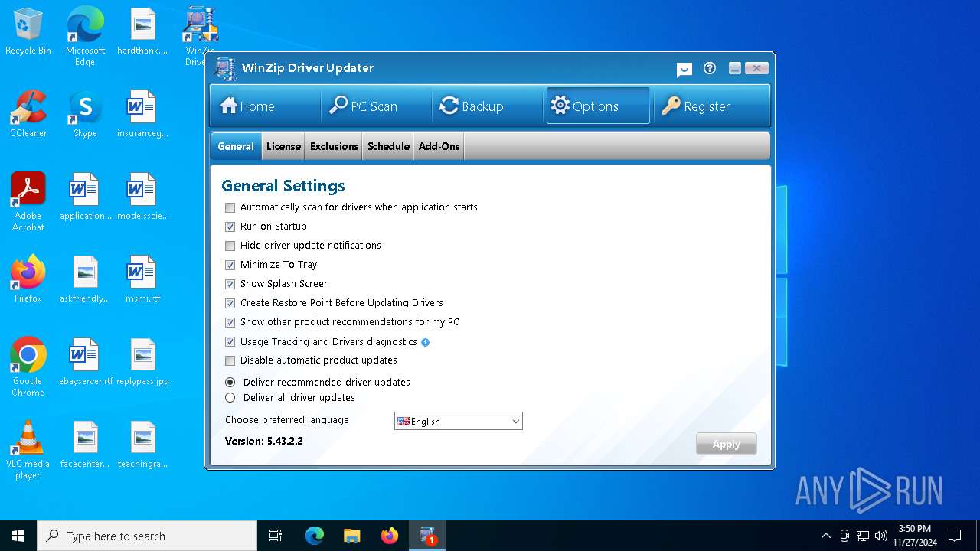Click the taskbar search box
The height and width of the screenshot is (551, 980).
click(147, 536)
